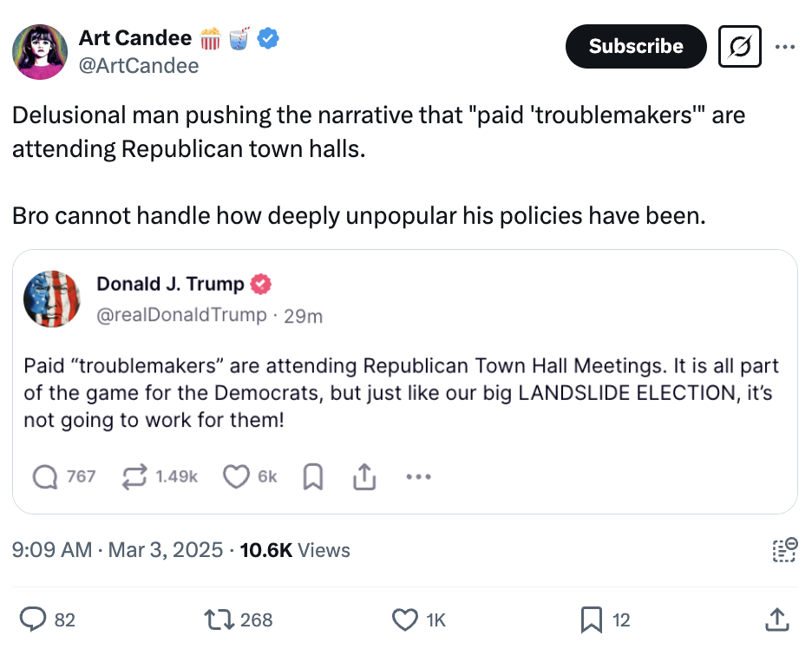Like the quoted Donald J. Trump tweet
Screen dimensions: 812x649
tap(236, 476)
